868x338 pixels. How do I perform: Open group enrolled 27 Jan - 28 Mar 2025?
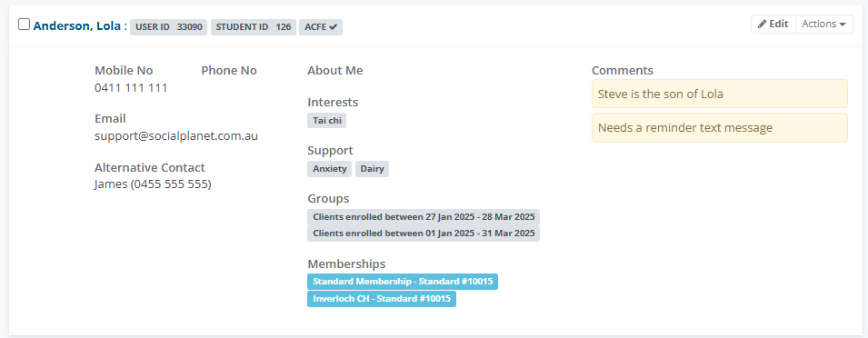tap(424, 217)
